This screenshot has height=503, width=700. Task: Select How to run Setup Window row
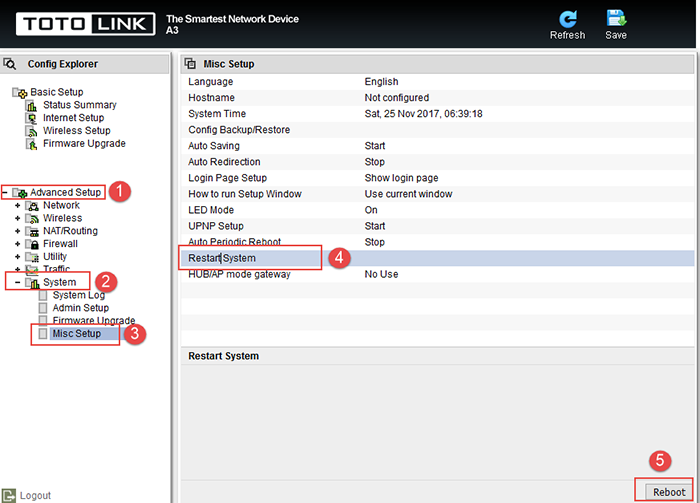438,194
